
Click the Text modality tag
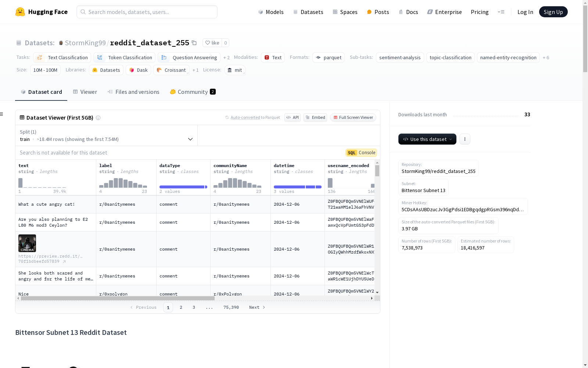pyautogui.click(x=273, y=57)
